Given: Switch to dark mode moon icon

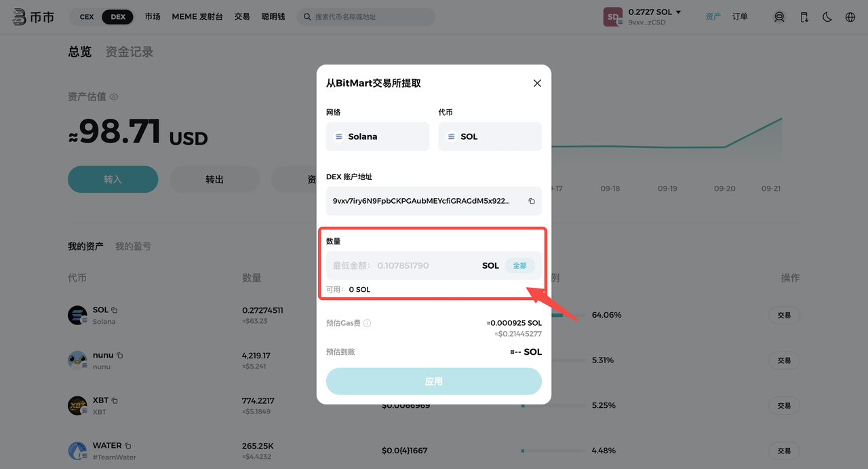Looking at the screenshot, I should tap(827, 17).
